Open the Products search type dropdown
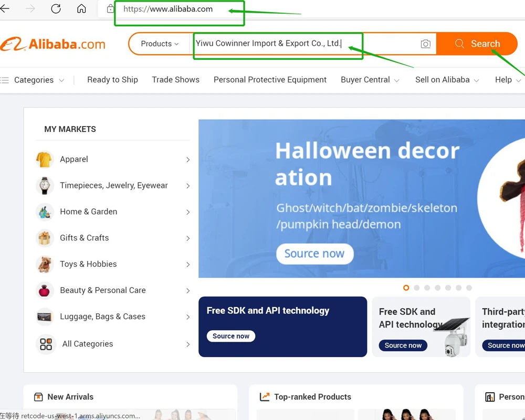Viewport: 525px width, 420px height. tap(160, 44)
